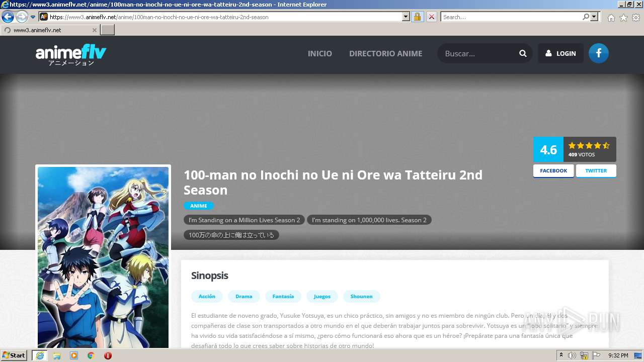Image resolution: width=644 pixels, height=362 pixels.
Task: Show hidden tray icons arrow
Action: click(x=561, y=355)
